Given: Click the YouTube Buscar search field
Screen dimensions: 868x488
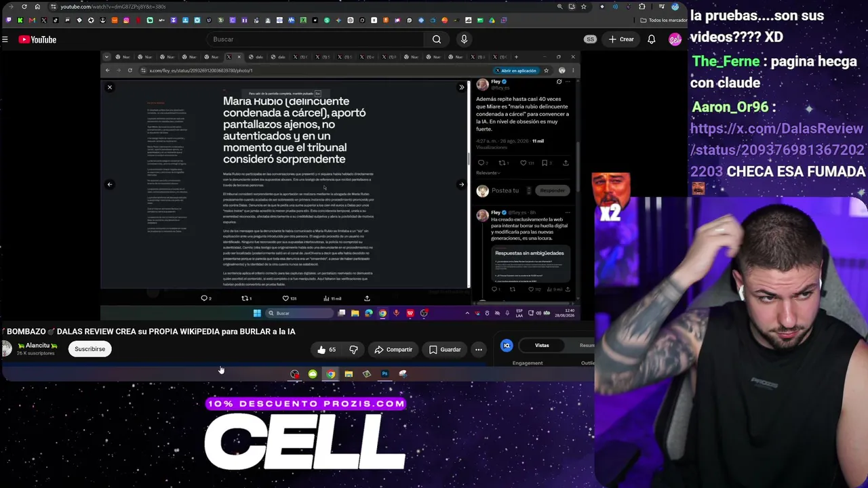Looking at the screenshot, I should click(314, 39).
